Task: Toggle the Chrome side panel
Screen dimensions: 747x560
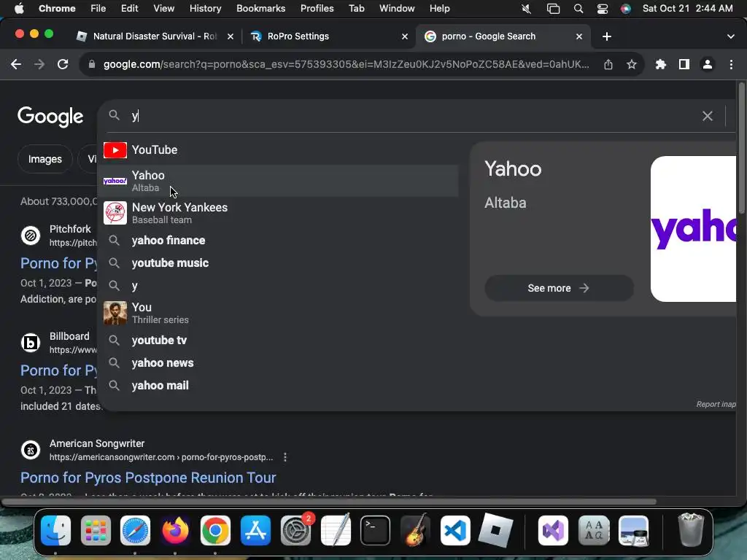Action: 684,64
